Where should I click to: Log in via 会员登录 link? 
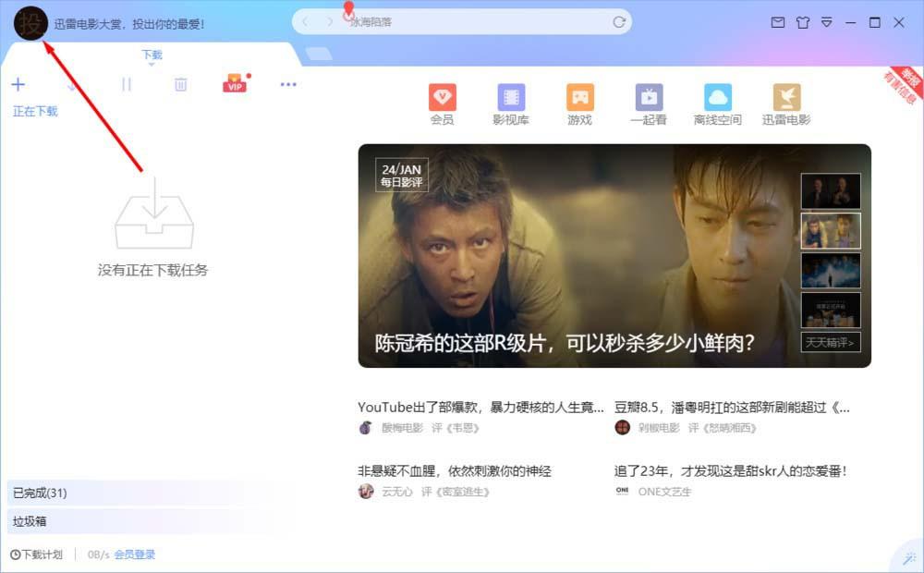[x=134, y=555]
